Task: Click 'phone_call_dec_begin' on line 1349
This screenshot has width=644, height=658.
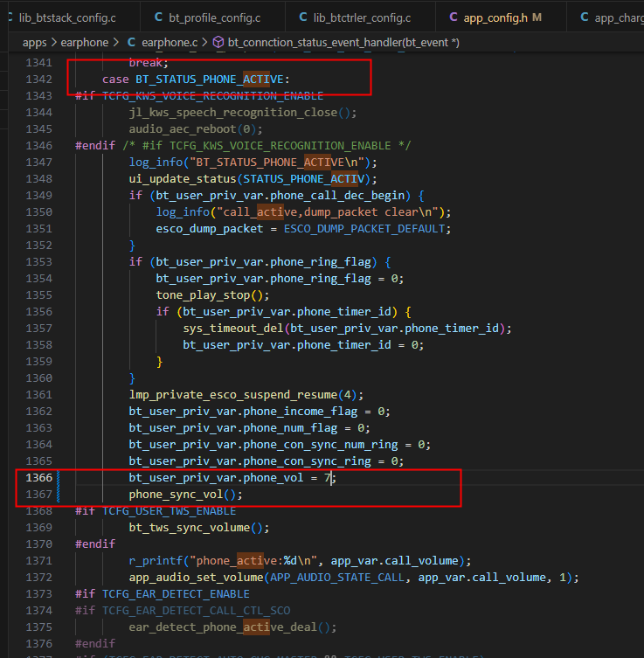Action: (337, 196)
